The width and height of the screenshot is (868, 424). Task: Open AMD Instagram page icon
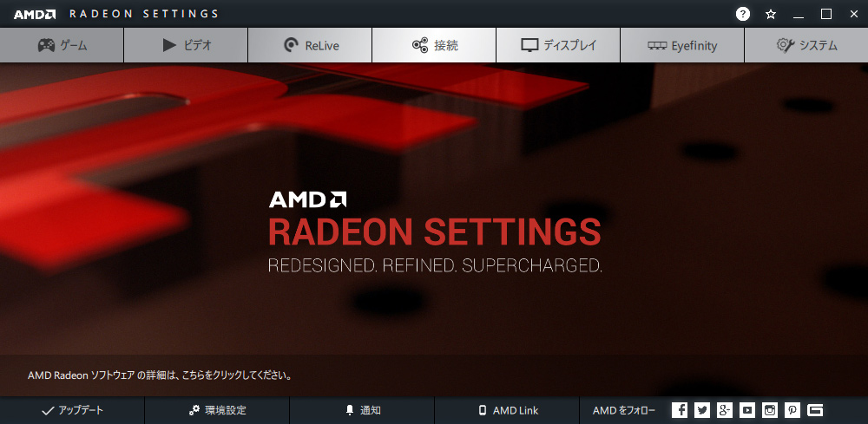pyautogui.click(x=770, y=410)
